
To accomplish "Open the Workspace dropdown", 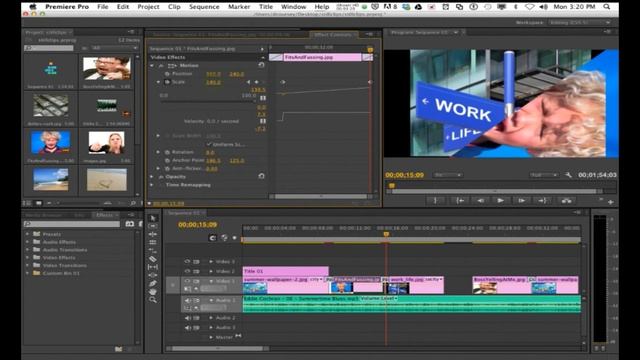I will click(580, 22).
